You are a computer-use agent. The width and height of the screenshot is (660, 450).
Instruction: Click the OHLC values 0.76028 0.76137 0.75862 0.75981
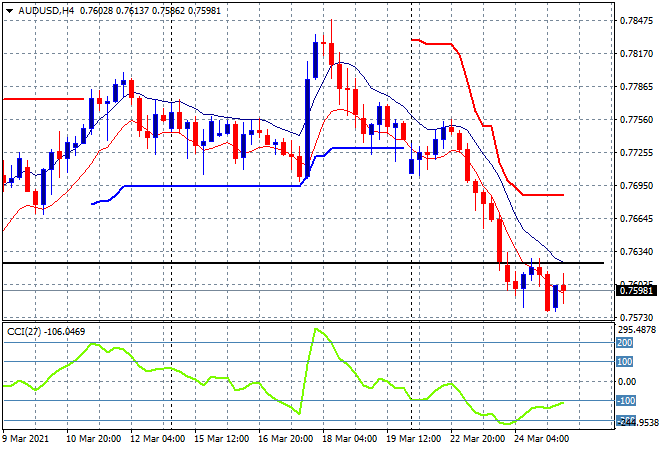click(150, 11)
